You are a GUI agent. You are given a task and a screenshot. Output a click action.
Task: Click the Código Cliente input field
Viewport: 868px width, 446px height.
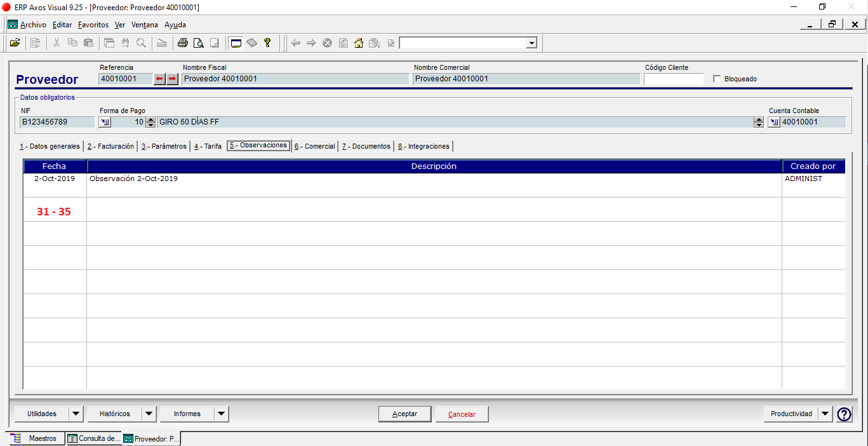[674, 79]
